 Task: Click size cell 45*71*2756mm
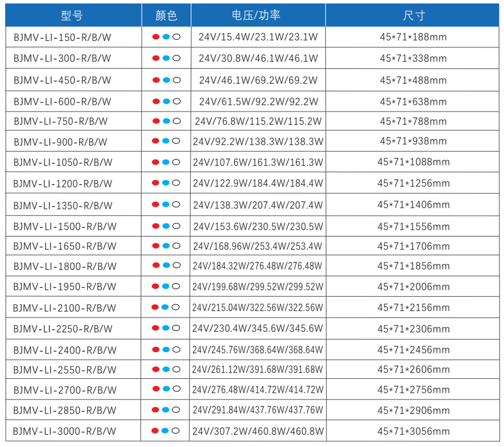(x=414, y=390)
